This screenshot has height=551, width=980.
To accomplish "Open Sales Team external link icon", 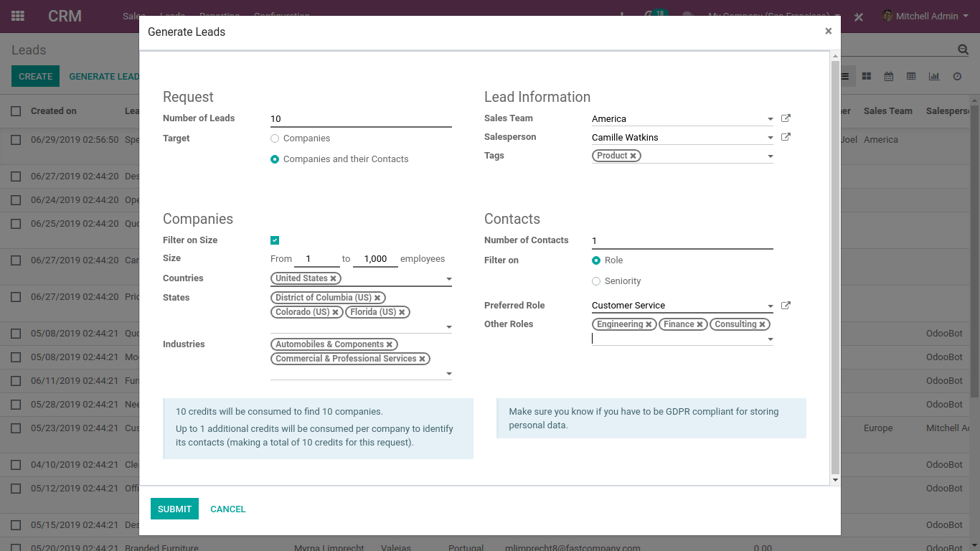I will coord(786,118).
